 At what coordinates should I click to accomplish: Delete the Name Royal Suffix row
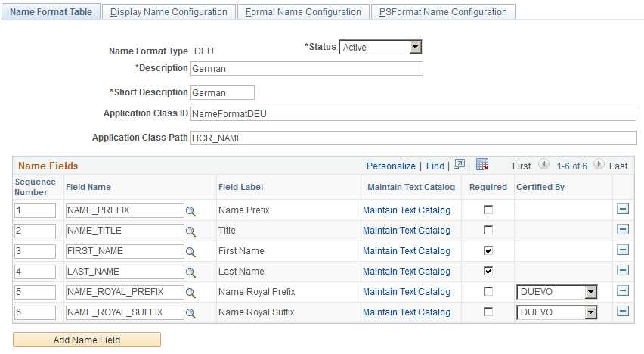tap(623, 311)
